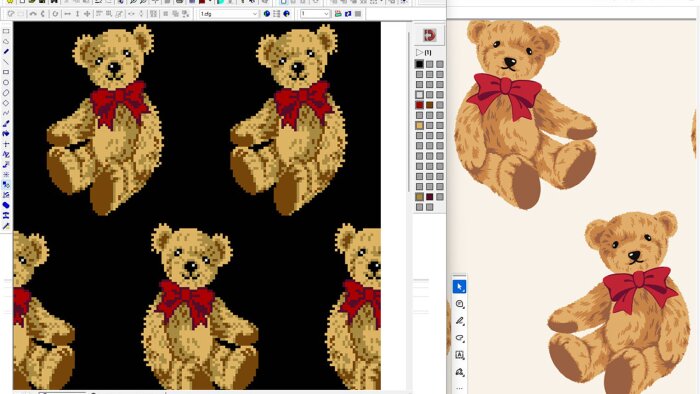Select the zoom magnifier tool in right window
Screen dimensions: 700x394
pos(459,304)
